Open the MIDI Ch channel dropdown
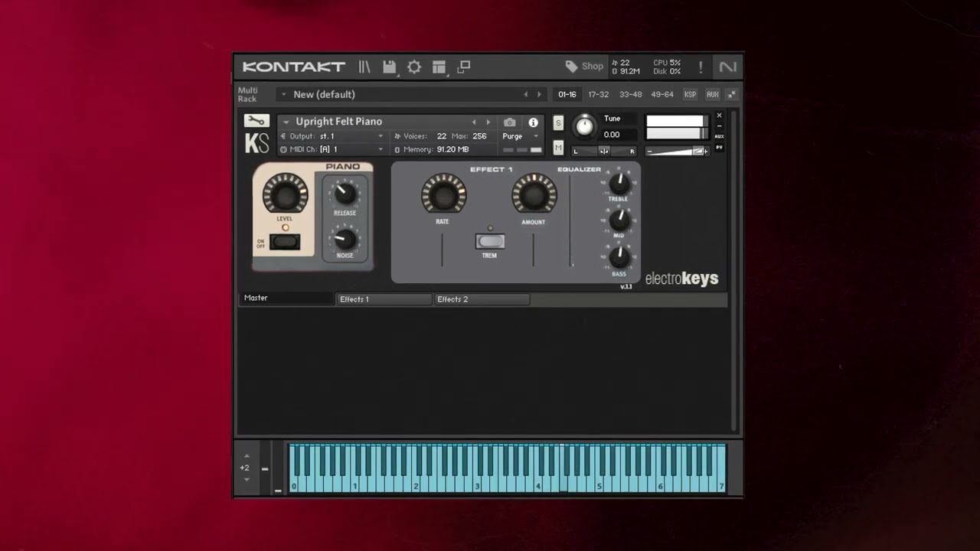980x551 pixels. coord(332,149)
